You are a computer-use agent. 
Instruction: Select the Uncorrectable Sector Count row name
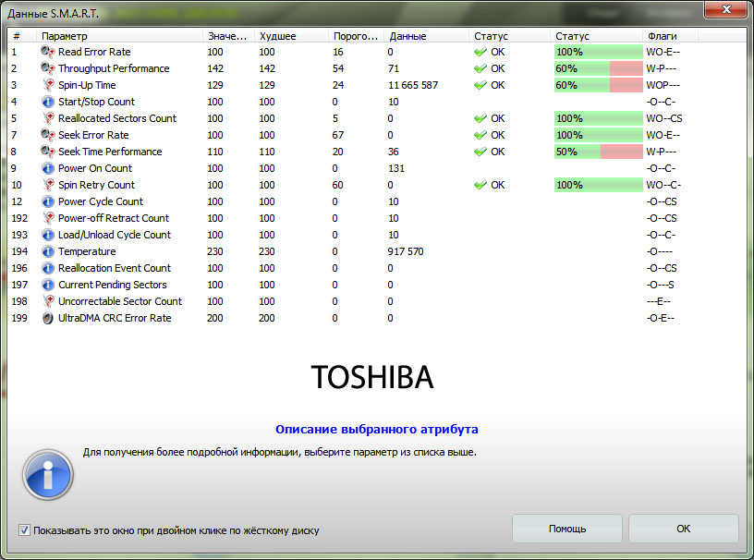pos(120,301)
